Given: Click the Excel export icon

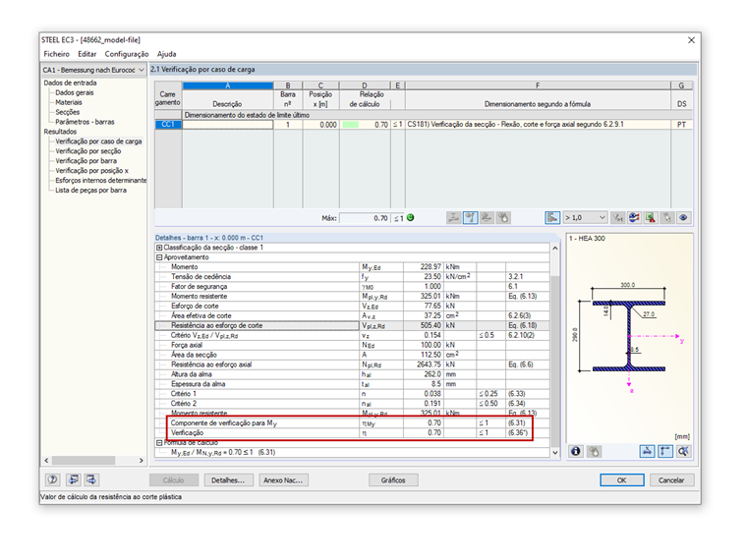Looking at the screenshot, I should click(651, 218).
